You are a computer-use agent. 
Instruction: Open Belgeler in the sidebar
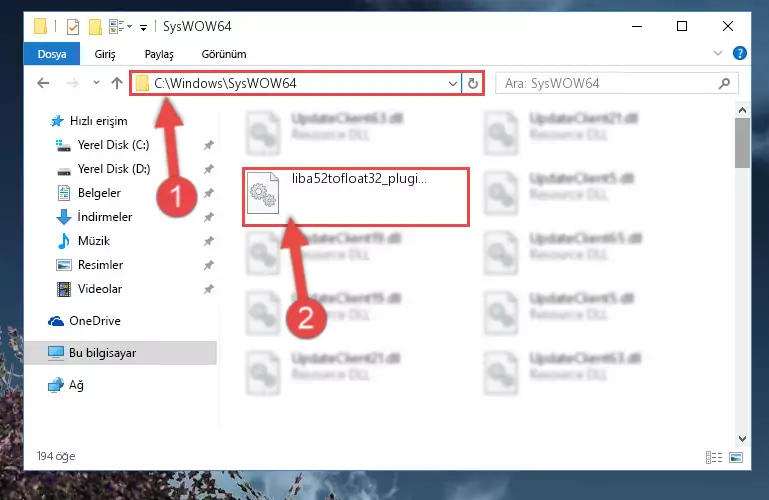(x=99, y=193)
